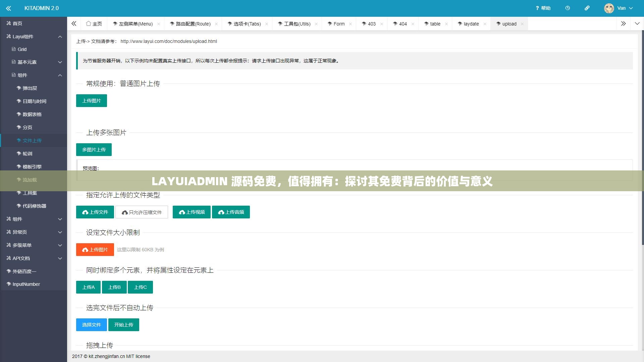
Task: Click the blue 选择文件 button
Action: click(x=92, y=325)
